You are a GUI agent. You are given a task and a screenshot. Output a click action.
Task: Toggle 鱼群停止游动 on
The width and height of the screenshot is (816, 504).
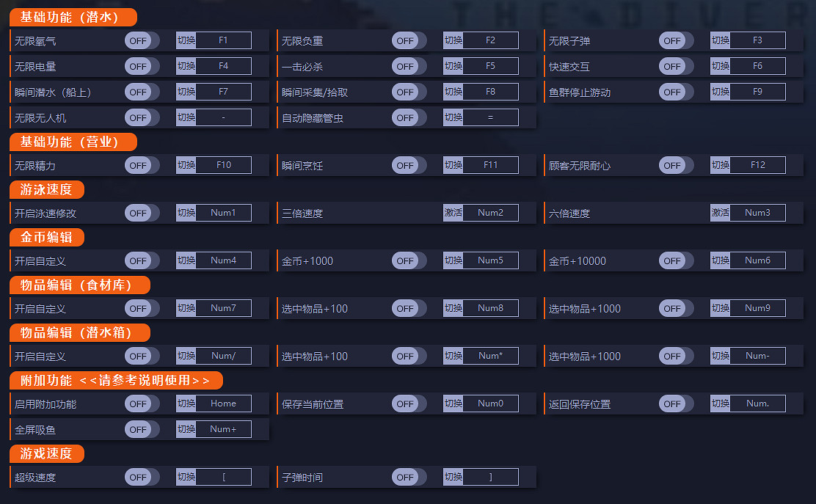point(676,92)
